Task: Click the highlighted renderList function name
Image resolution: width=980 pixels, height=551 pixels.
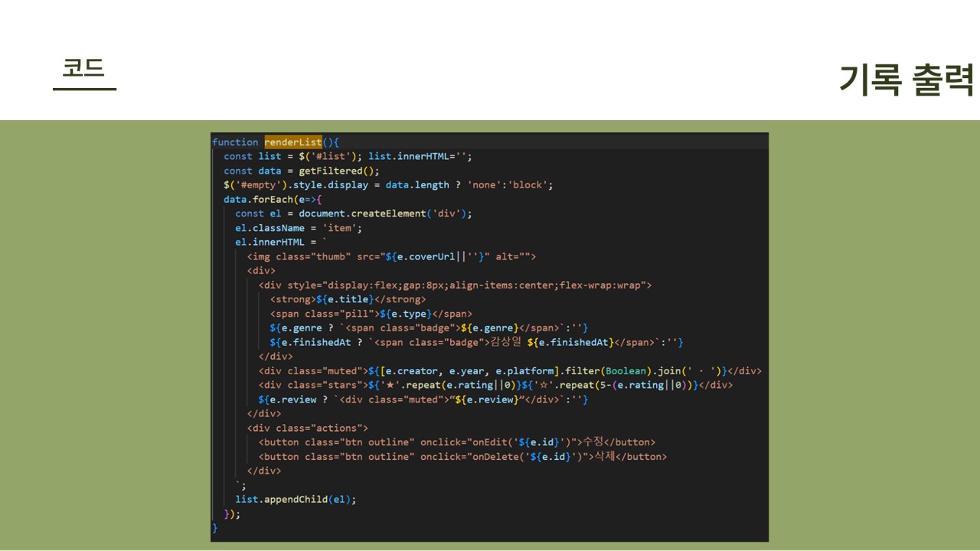Action: pyautogui.click(x=293, y=142)
